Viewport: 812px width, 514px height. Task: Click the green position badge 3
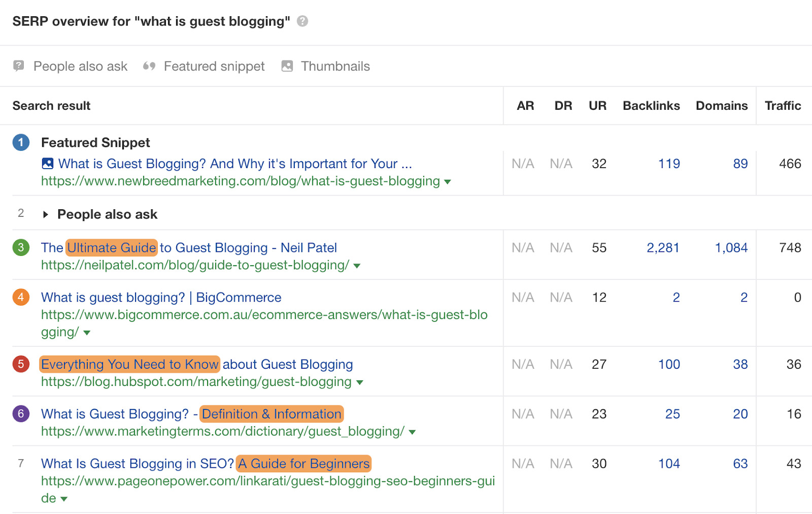click(x=21, y=248)
